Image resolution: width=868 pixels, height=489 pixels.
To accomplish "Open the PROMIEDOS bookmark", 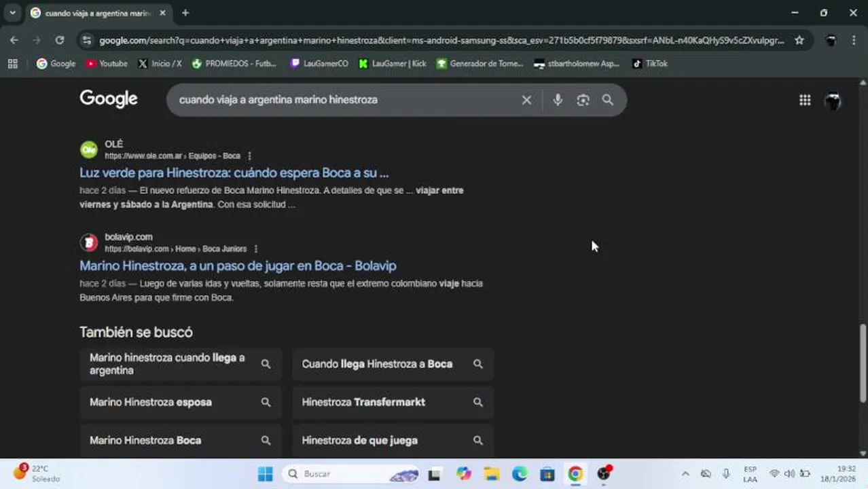I will pos(234,64).
